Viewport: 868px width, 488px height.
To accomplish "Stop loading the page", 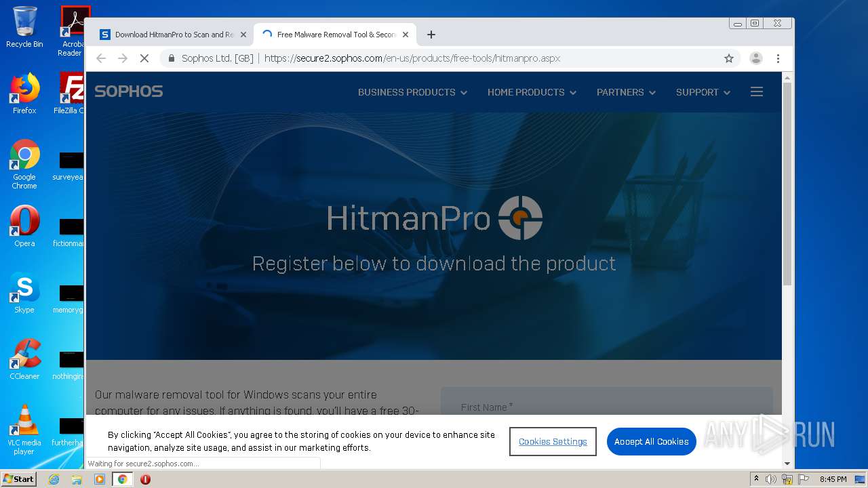I will (x=144, y=58).
